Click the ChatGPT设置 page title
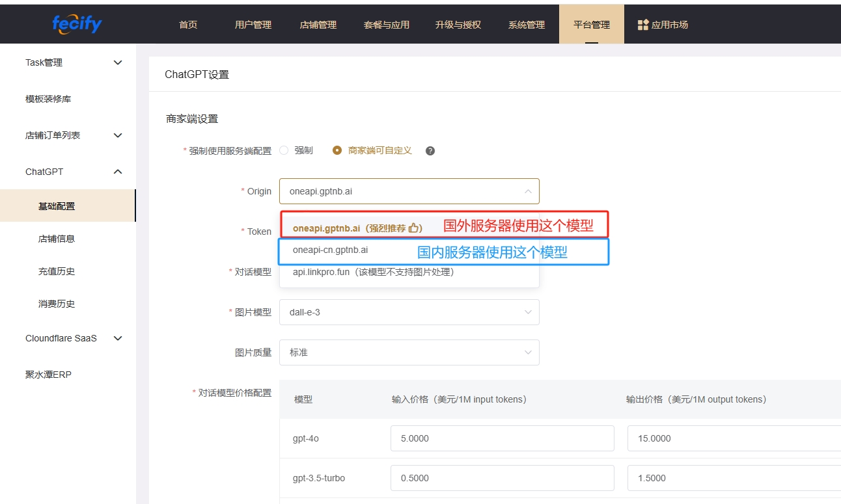Viewport: 841px width, 504px height. (197, 74)
